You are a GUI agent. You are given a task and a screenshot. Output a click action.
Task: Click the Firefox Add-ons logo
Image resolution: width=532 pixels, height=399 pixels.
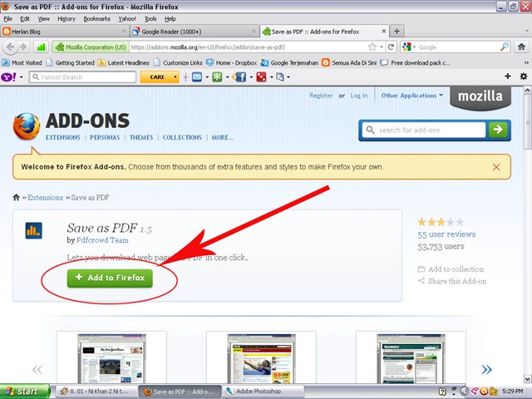pos(27,126)
